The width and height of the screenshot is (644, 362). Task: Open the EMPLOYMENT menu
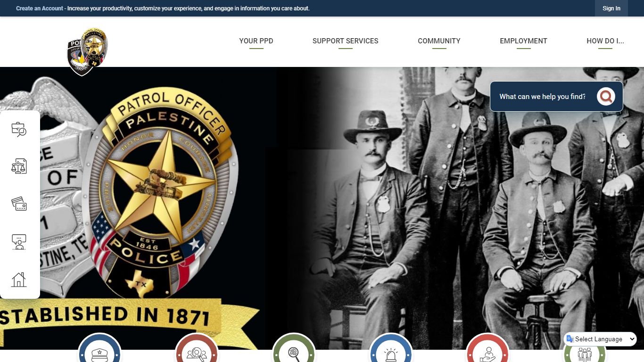[523, 41]
